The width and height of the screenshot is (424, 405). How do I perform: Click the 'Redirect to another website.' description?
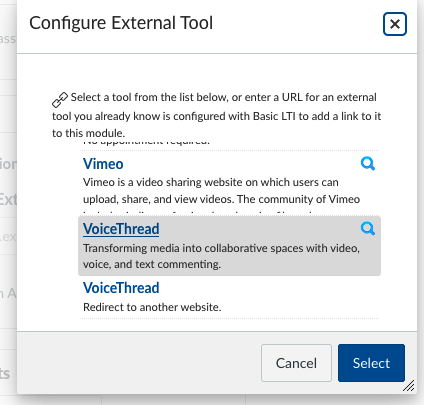(152, 307)
